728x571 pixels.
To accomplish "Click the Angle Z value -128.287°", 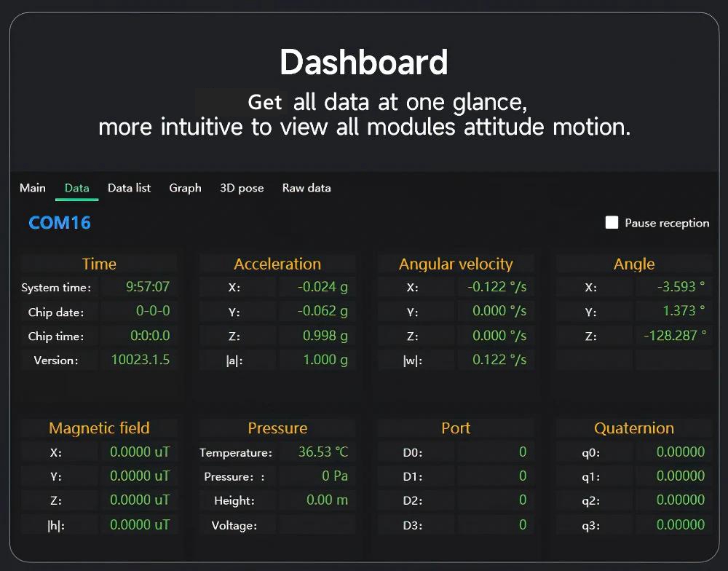I will click(x=673, y=336).
